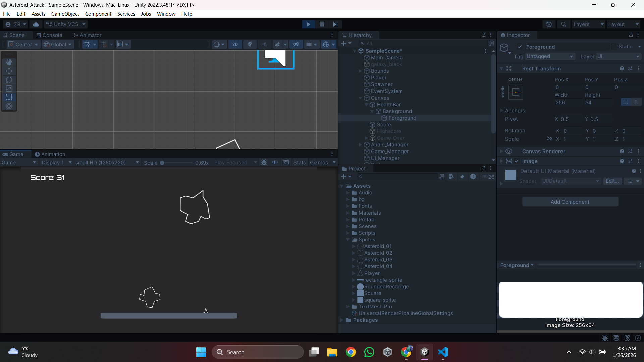Uncheck the Foreground active checkbox
The width and height of the screenshot is (644, 362).
[520, 47]
